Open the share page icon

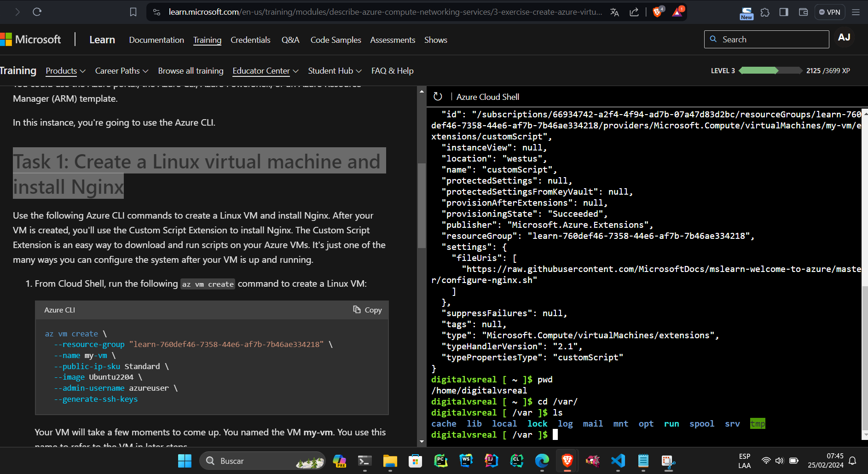[634, 12]
